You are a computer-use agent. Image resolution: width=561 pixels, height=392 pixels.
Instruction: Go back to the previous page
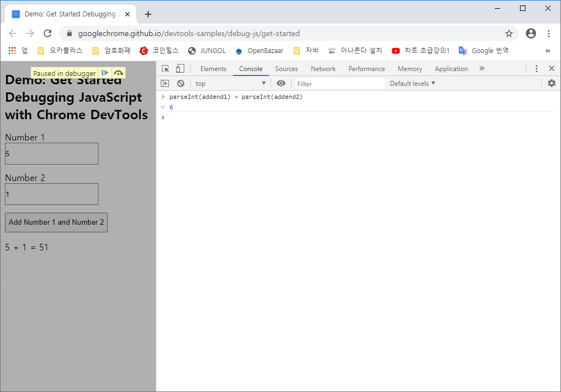pos(13,33)
